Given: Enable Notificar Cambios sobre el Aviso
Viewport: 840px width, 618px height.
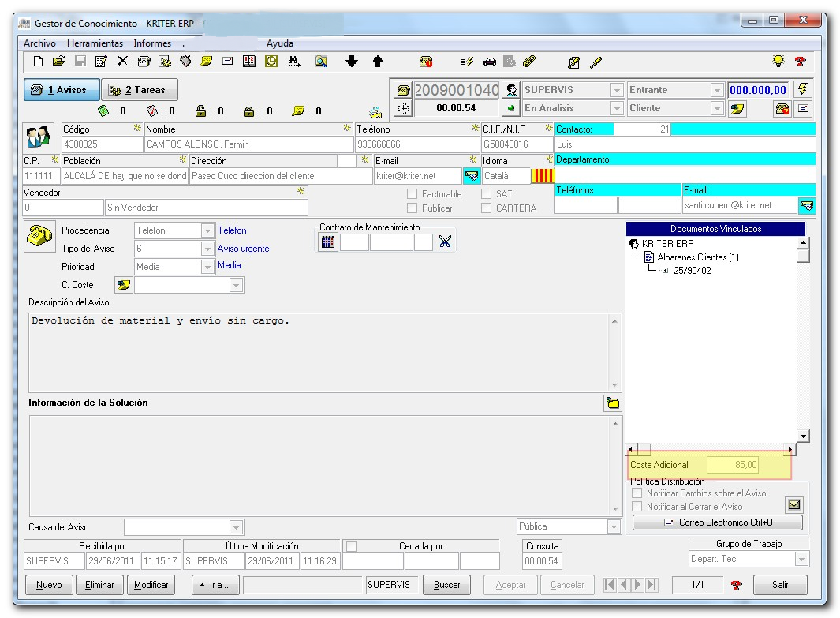Looking at the screenshot, I should tap(637, 493).
